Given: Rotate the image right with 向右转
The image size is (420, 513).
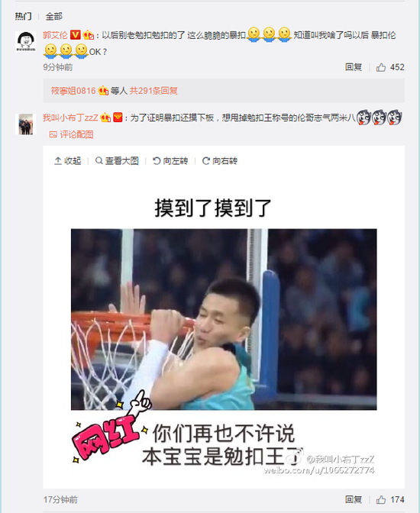Looking at the screenshot, I should [220, 160].
